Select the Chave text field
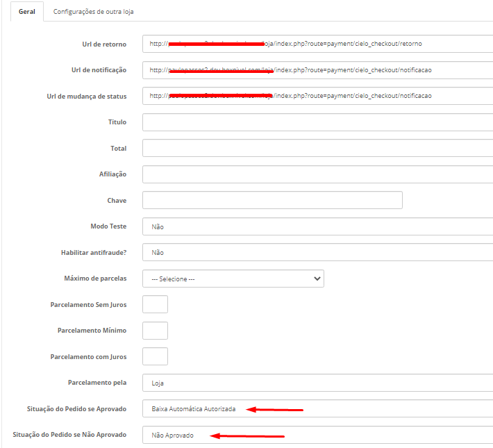The image size is (493, 448). coord(271,200)
